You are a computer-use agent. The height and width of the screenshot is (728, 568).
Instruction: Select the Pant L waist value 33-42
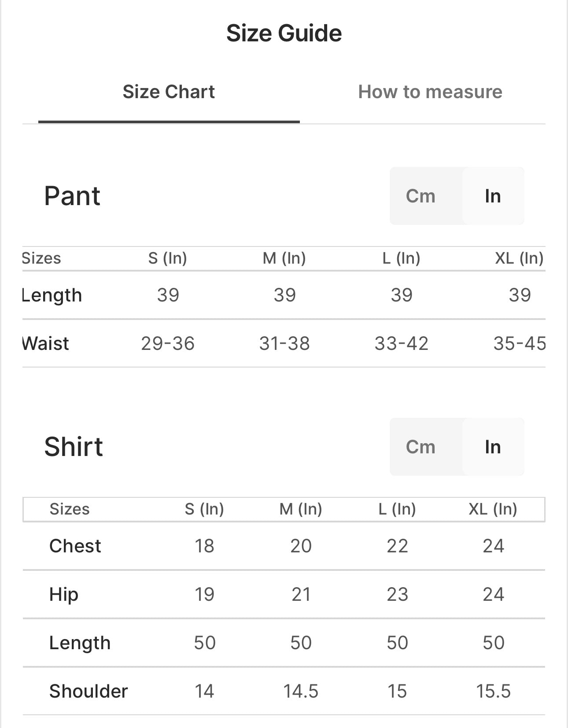(401, 343)
